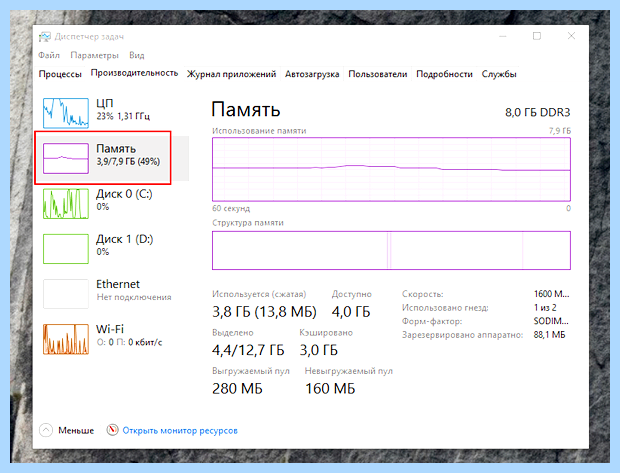The width and height of the screenshot is (620, 473).
Task: Open the Вид menu
Action: [x=136, y=55]
